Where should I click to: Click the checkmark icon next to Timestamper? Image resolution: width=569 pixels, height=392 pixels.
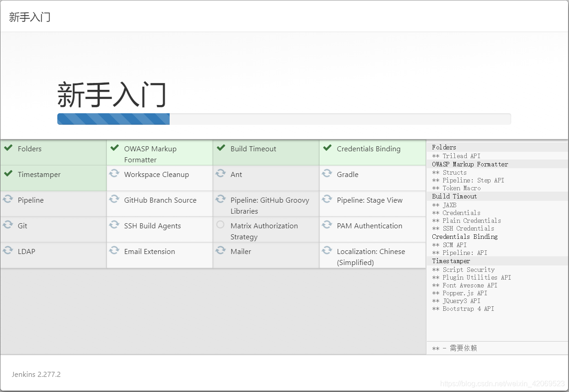pos(8,174)
